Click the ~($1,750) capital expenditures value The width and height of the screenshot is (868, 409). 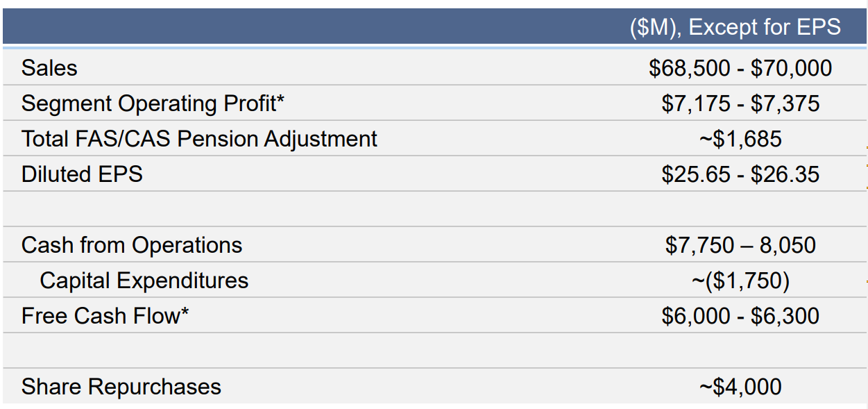pos(740,281)
